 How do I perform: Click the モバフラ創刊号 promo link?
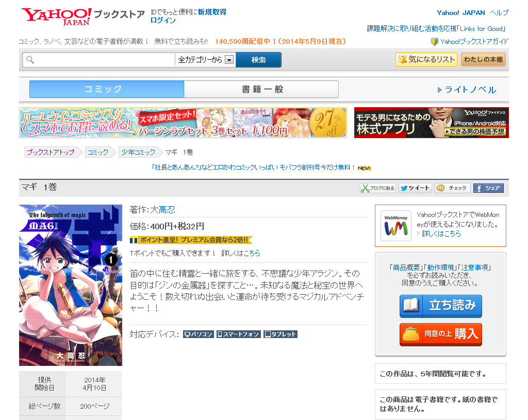(253, 167)
